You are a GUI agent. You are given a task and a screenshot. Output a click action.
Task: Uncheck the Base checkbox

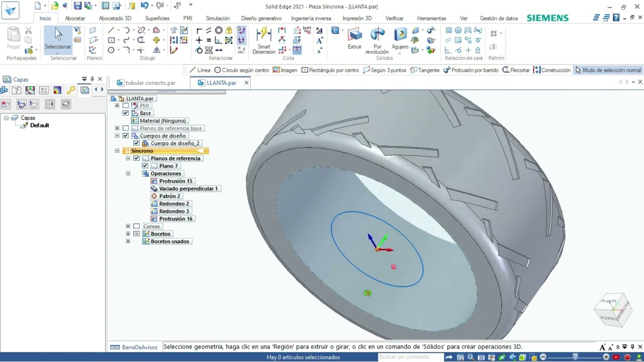click(126, 113)
